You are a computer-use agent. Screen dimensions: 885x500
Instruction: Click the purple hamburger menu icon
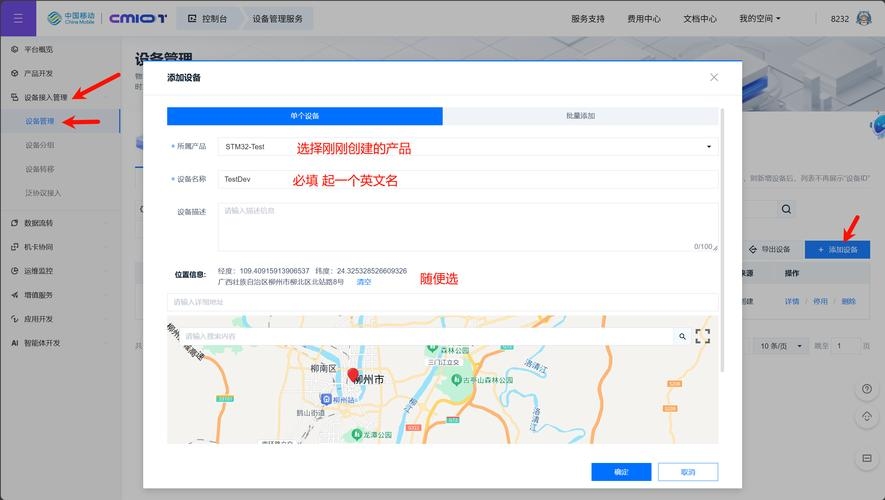[x=18, y=18]
